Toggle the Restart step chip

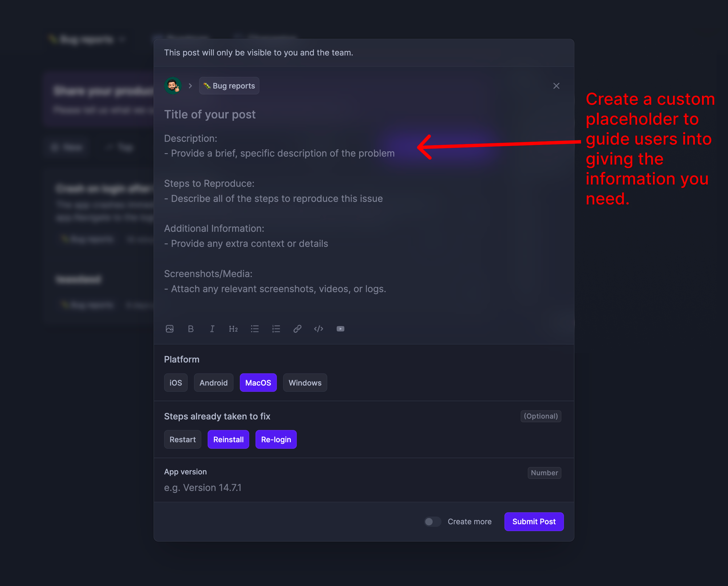[x=182, y=439]
